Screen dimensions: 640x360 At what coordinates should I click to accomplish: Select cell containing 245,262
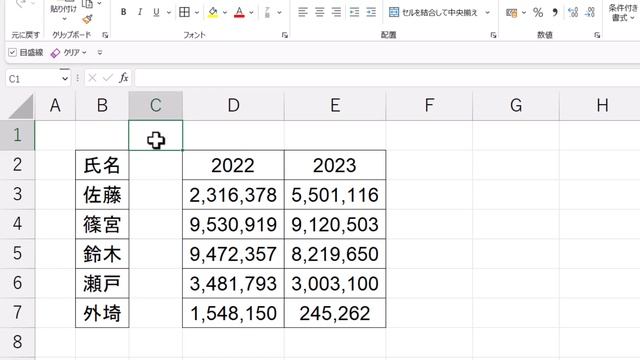tap(335, 313)
